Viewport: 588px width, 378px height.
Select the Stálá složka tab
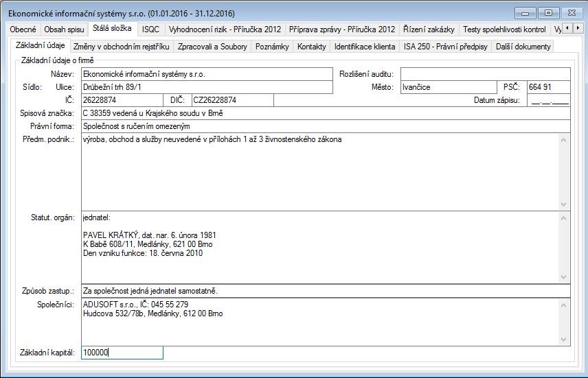112,29
